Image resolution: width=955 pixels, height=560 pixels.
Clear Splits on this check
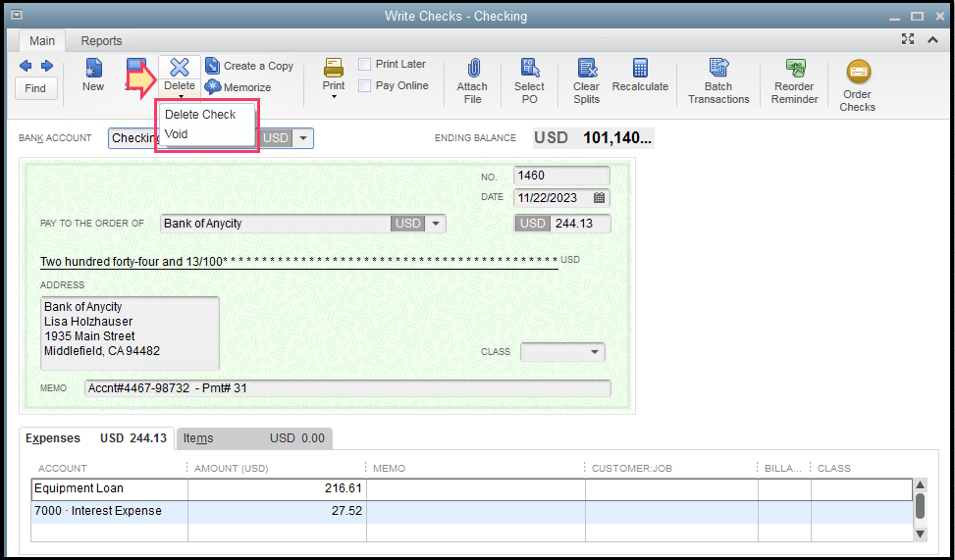(x=586, y=81)
